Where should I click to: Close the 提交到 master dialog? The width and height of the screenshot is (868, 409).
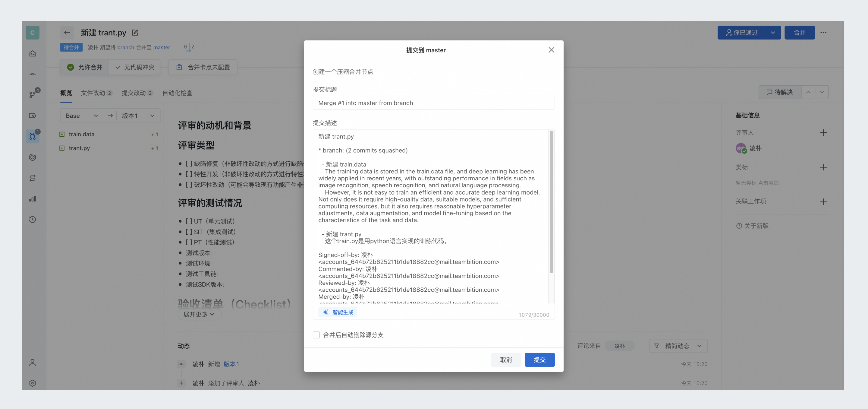pyautogui.click(x=551, y=50)
